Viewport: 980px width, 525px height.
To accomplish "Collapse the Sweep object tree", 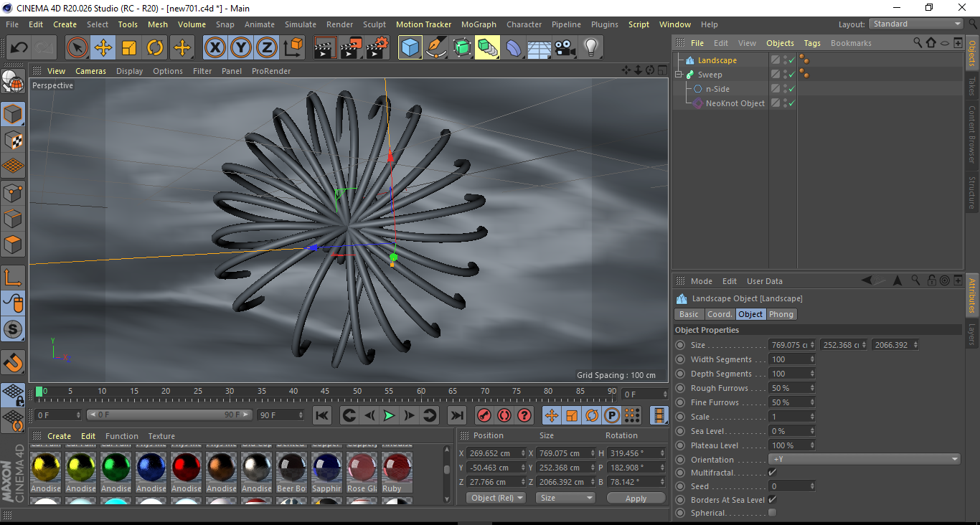I will pyautogui.click(x=679, y=75).
